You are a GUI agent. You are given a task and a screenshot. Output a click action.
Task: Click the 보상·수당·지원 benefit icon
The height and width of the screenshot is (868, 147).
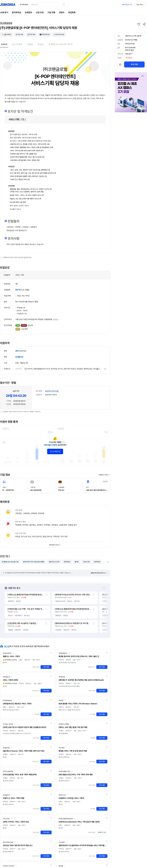(x=8, y=535)
